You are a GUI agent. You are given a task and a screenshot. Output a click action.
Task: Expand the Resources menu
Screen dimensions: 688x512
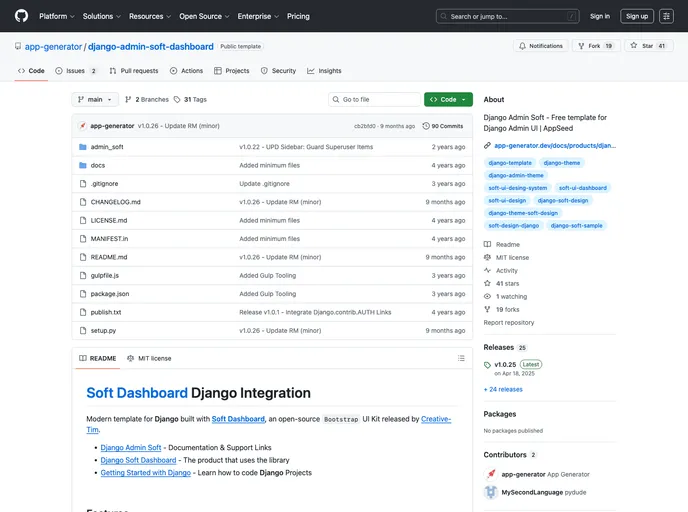[150, 16]
